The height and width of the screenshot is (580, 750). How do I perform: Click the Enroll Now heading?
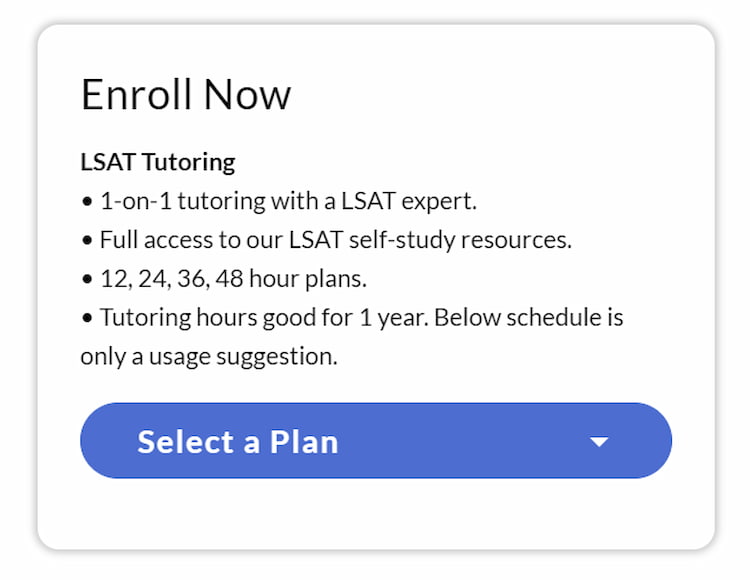click(x=186, y=95)
